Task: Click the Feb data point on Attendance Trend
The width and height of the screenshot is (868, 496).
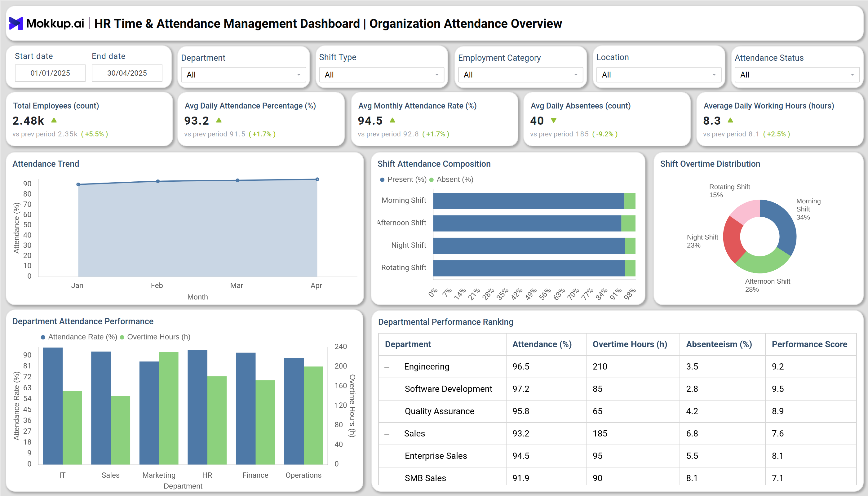Action: (x=158, y=181)
